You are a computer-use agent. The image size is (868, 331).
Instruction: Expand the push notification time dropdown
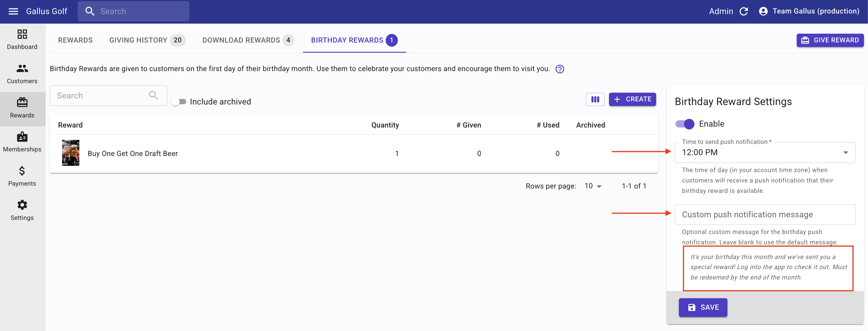tap(765, 153)
